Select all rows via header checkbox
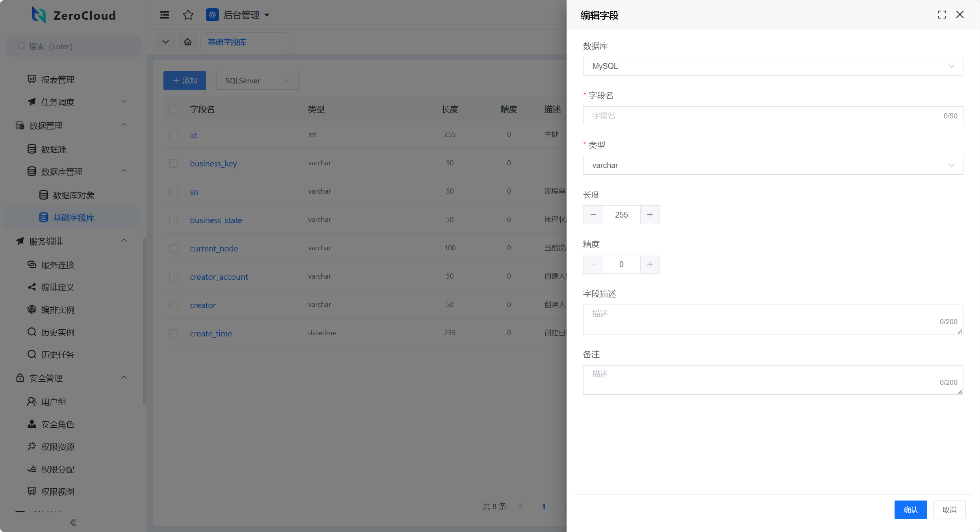The width and height of the screenshot is (980, 532). click(173, 109)
